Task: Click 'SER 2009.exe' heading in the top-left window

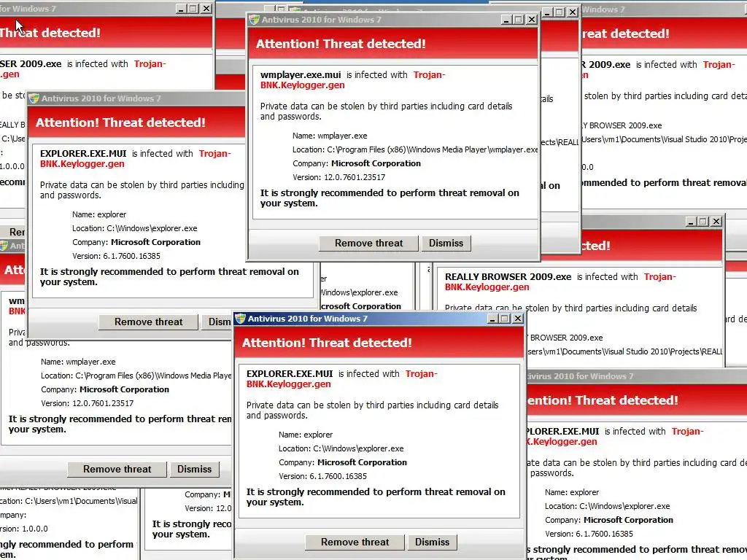Action: (x=31, y=64)
